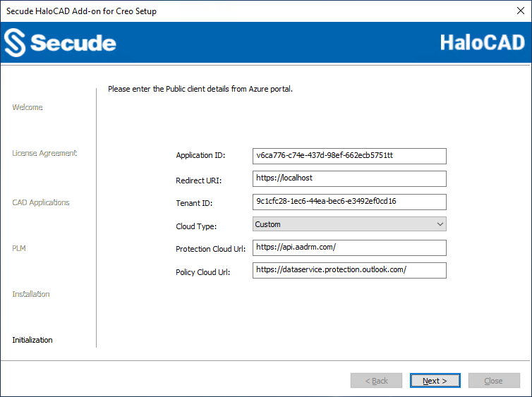
Task: Select the Tenant ID input box
Action: 349,202
